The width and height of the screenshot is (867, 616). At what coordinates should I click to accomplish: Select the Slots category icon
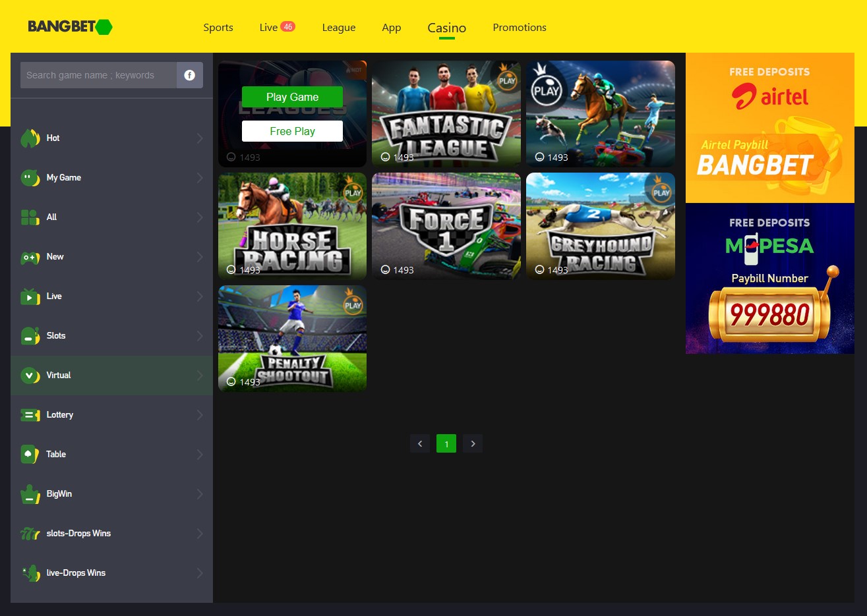pos(30,336)
